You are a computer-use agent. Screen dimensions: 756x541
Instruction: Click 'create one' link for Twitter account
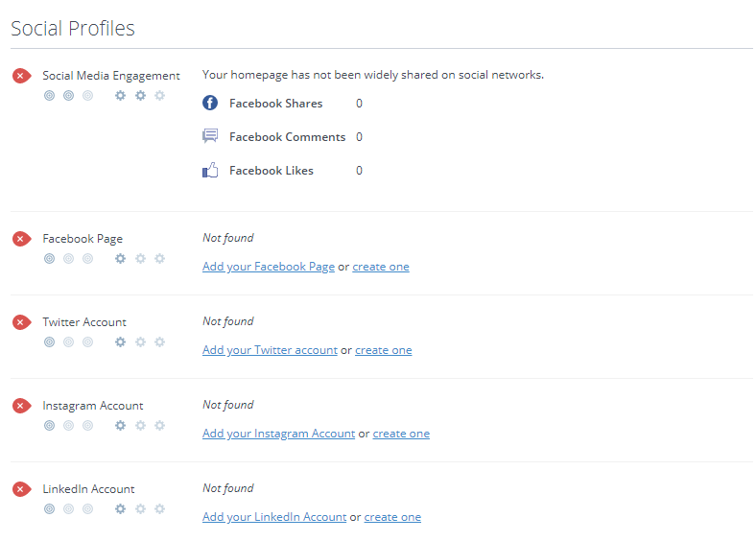(x=384, y=350)
